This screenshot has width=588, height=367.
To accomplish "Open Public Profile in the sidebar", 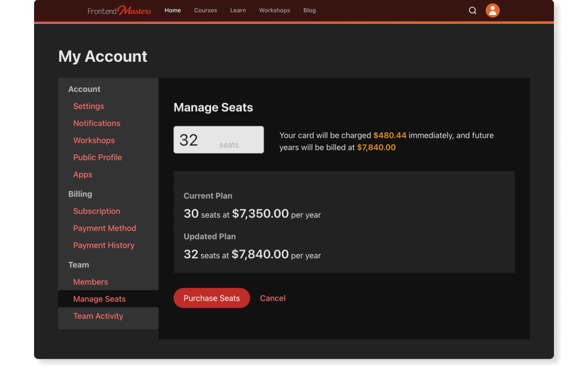I will click(x=97, y=157).
